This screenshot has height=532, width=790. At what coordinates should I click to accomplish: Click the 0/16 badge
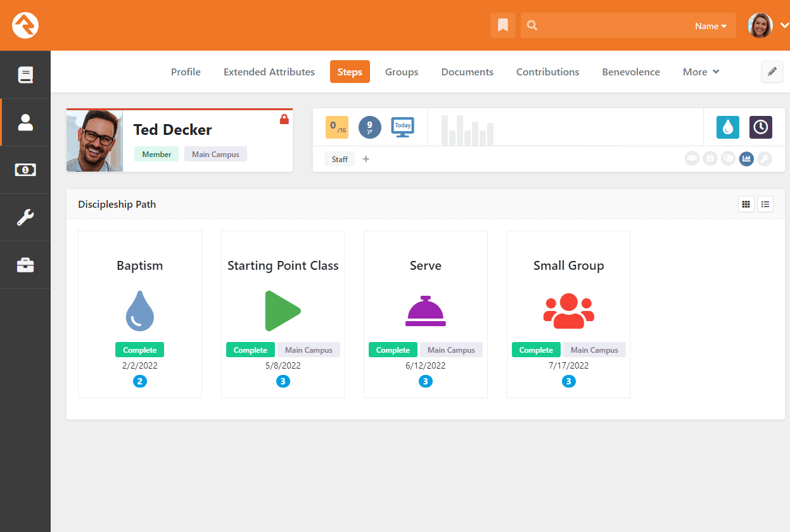(x=337, y=127)
